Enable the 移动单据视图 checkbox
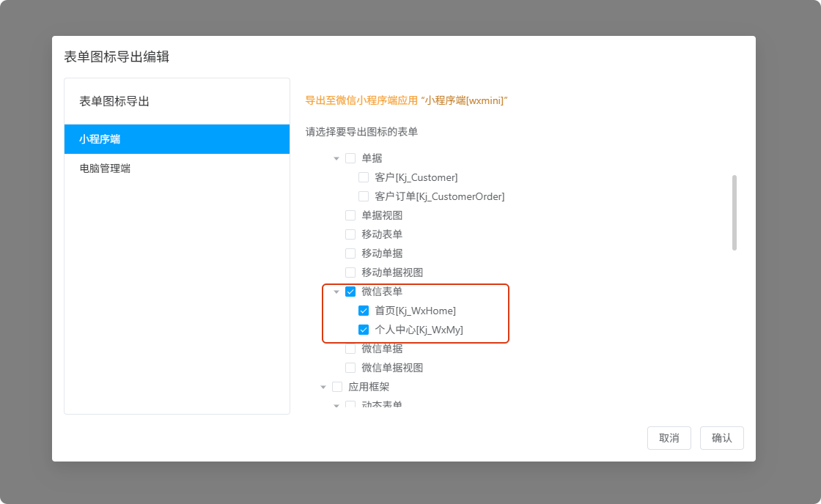The image size is (821, 504). tap(350, 273)
